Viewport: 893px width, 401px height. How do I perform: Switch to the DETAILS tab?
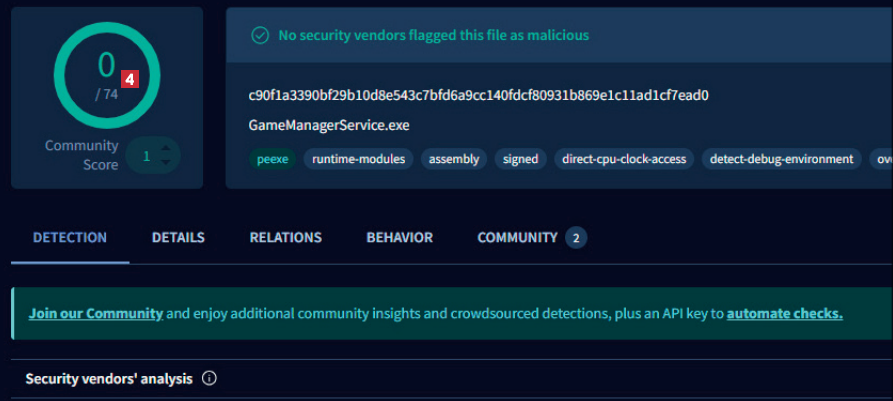click(x=178, y=237)
